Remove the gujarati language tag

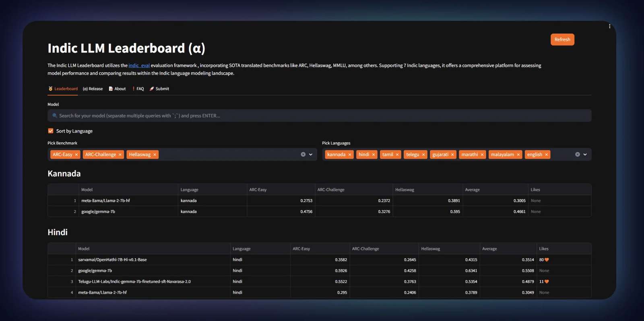coord(452,155)
